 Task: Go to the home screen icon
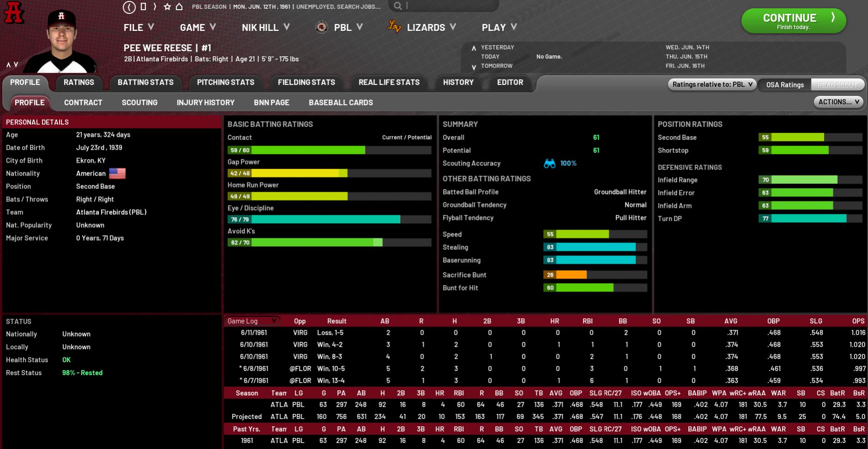click(x=179, y=7)
